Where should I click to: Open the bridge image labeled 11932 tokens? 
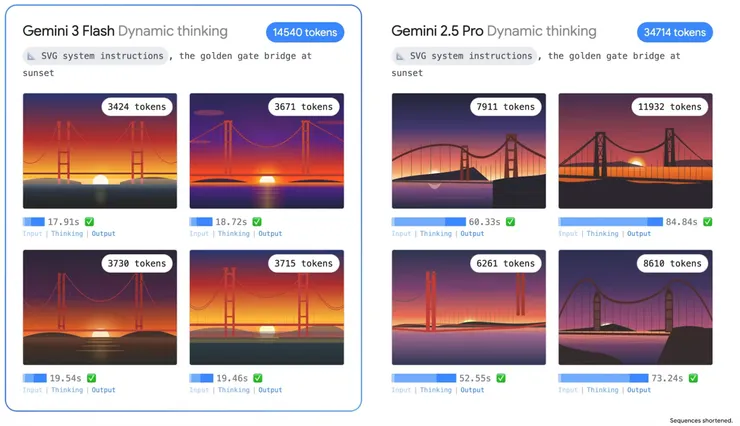point(635,150)
